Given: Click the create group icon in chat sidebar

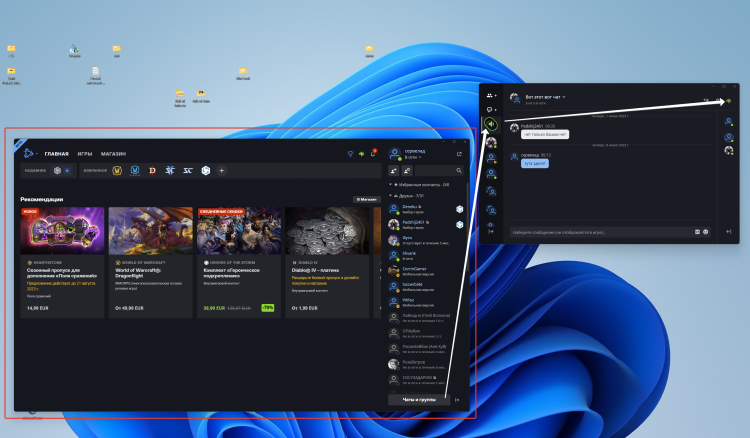Looking at the screenshot, I should pos(491,95).
